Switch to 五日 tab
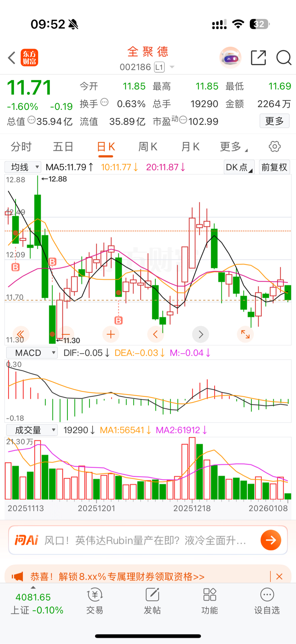The width and height of the screenshot is (296, 644). coord(63,147)
